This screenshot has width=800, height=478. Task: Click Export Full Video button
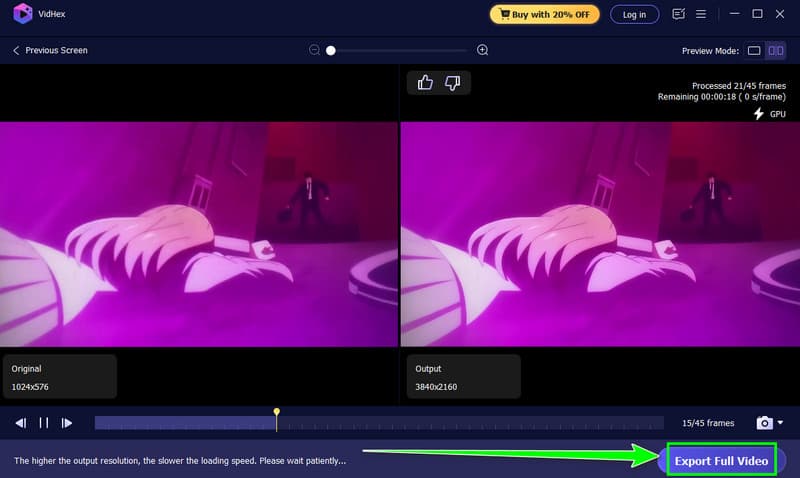click(721, 461)
